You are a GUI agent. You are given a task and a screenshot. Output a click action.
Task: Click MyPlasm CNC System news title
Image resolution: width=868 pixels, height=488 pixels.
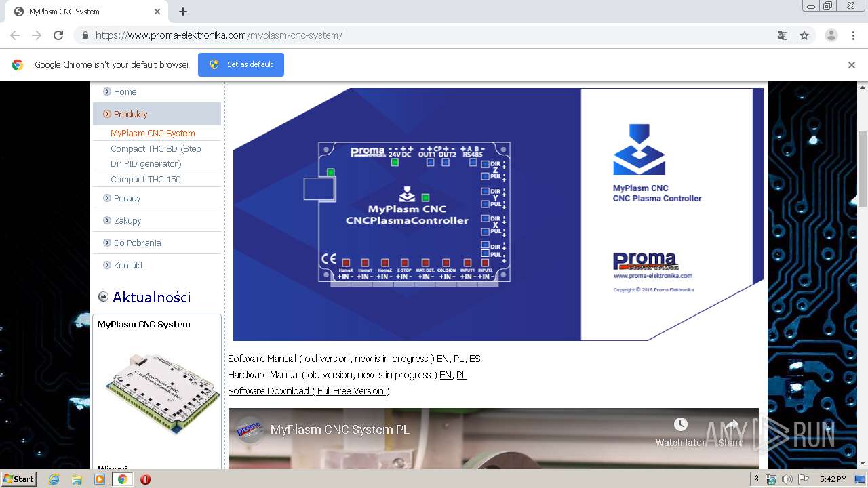pos(144,324)
